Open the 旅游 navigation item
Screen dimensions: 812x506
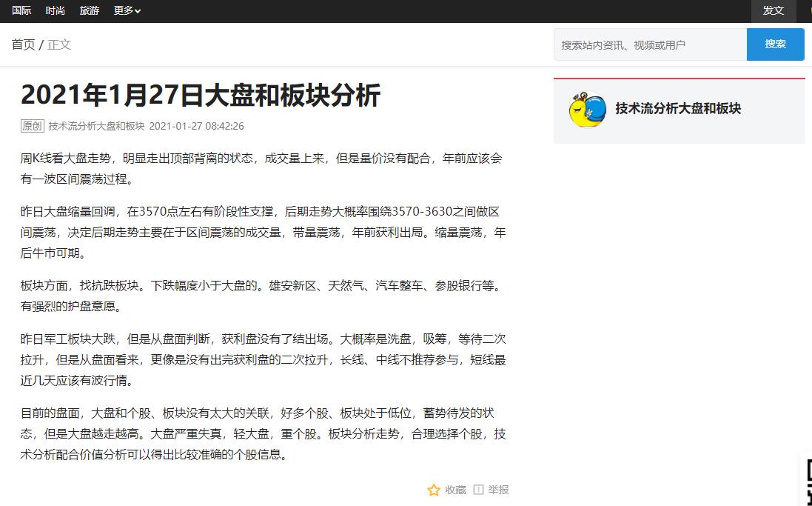click(90, 10)
